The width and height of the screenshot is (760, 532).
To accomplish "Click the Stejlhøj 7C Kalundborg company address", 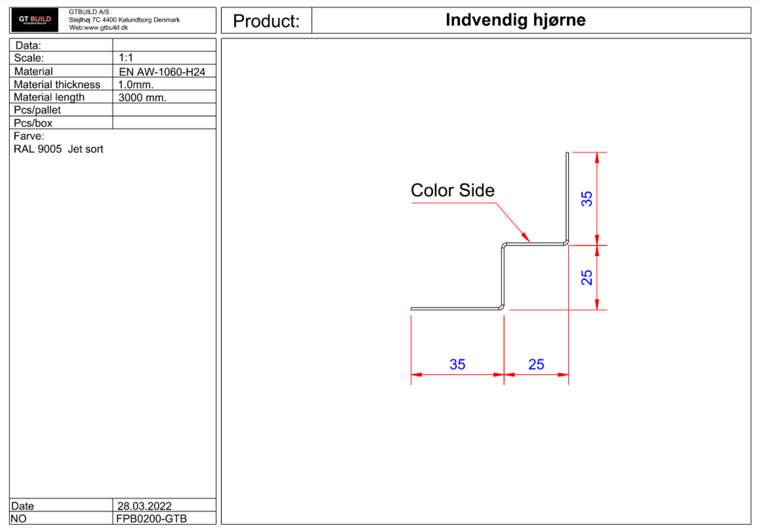I will (x=124, y=20).
